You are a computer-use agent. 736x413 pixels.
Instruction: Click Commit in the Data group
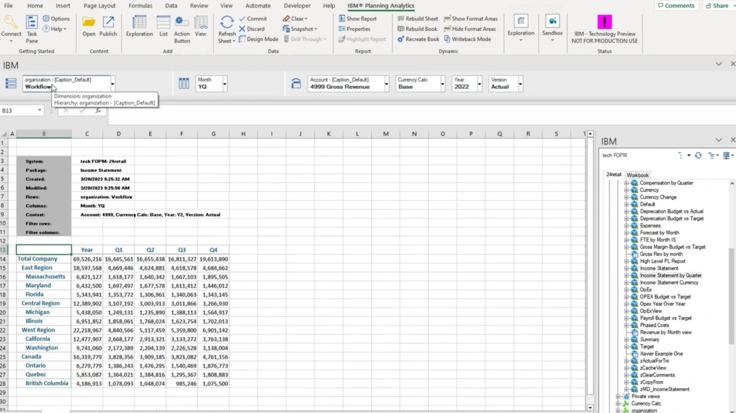point(256,18)
